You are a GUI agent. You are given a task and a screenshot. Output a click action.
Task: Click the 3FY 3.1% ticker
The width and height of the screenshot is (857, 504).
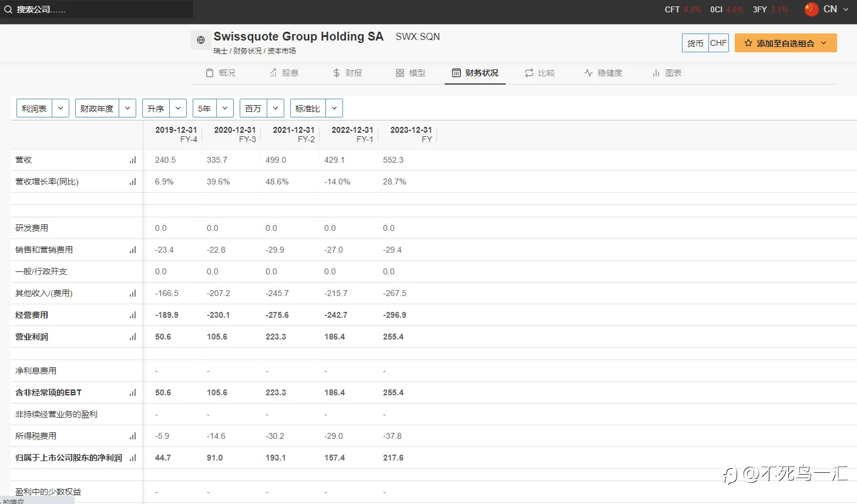tap(770, 9)
